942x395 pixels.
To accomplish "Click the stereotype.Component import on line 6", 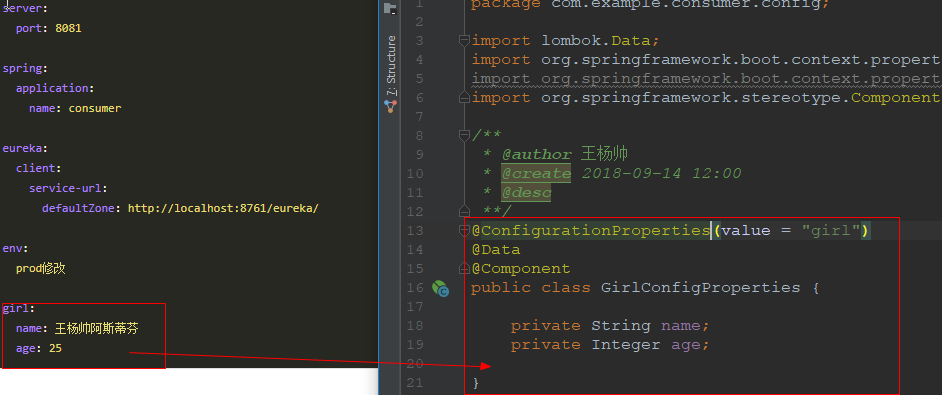I will point(705,97).
